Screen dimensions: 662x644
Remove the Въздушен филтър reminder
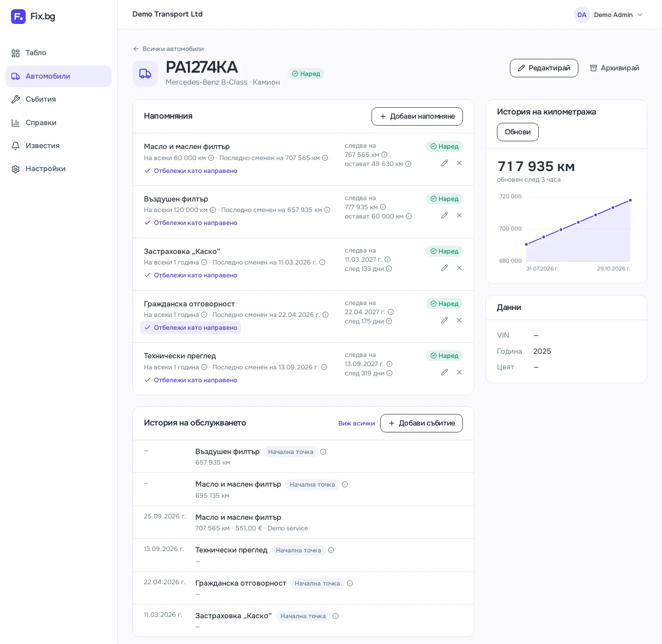[459, 215]
